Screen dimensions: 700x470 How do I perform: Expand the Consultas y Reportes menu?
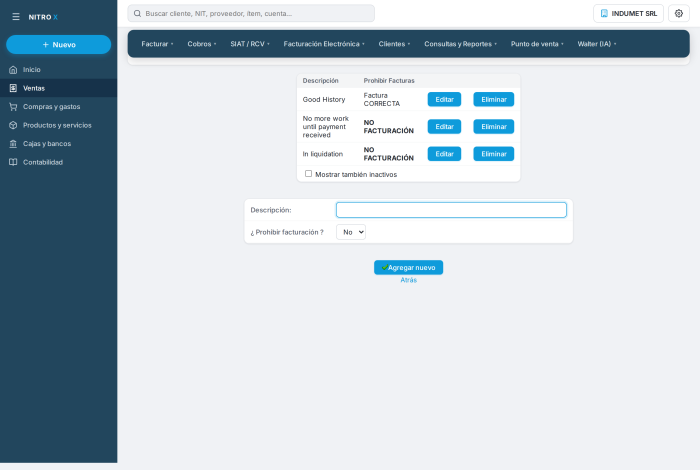[x=460, y=44]
